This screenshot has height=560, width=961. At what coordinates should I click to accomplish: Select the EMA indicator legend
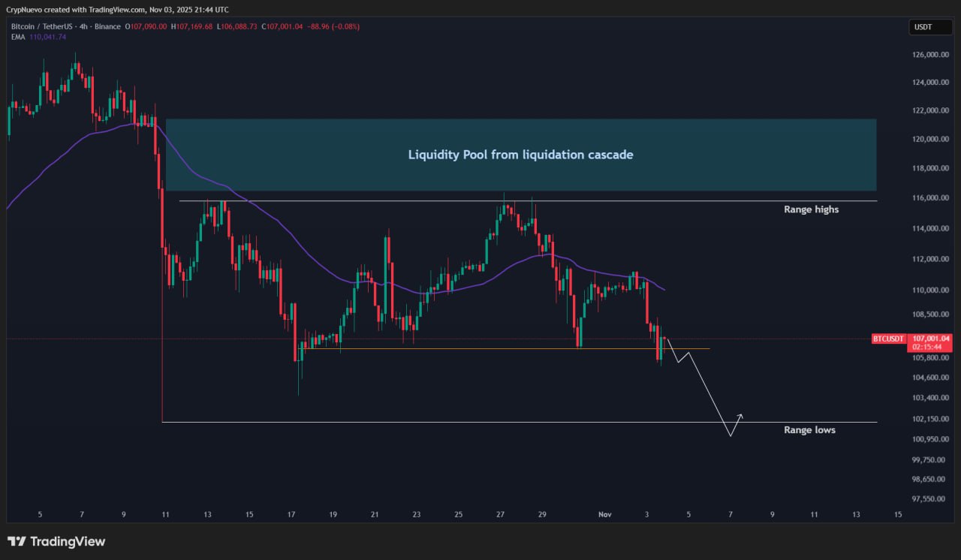pyautogui.click(x=17, y=37)
